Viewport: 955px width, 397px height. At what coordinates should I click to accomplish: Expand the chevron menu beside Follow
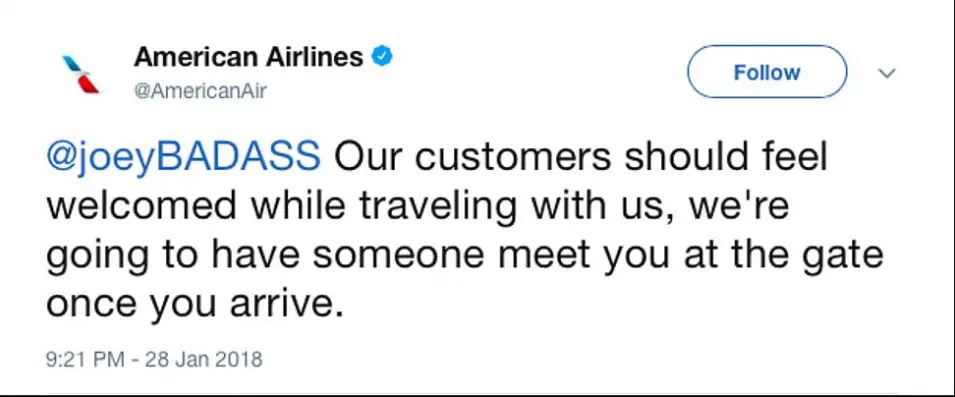pyautogui.click(x=887, y=73)
